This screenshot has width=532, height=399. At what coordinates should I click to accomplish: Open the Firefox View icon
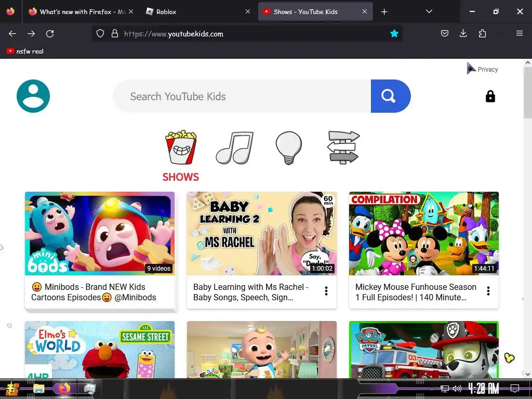click(10, 11)
